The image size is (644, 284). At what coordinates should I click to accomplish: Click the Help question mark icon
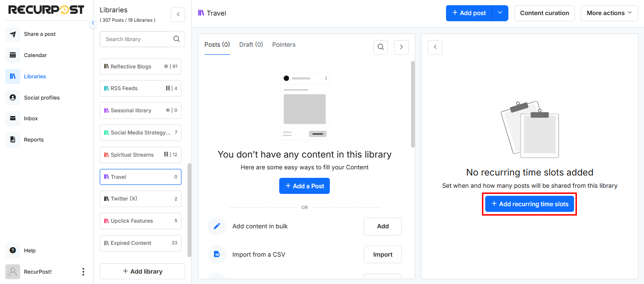coord(13,251)
